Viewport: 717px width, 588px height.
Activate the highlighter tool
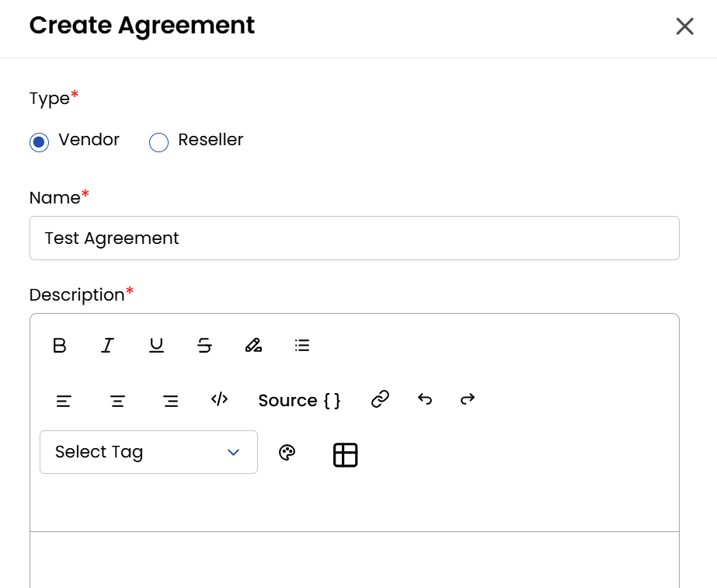point(253,346)
